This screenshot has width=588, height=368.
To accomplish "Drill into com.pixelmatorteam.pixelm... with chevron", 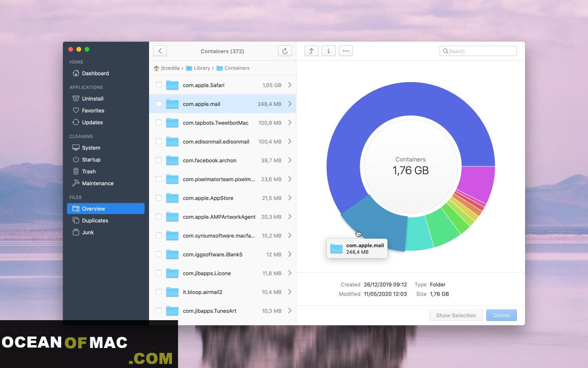I will 290,179.
